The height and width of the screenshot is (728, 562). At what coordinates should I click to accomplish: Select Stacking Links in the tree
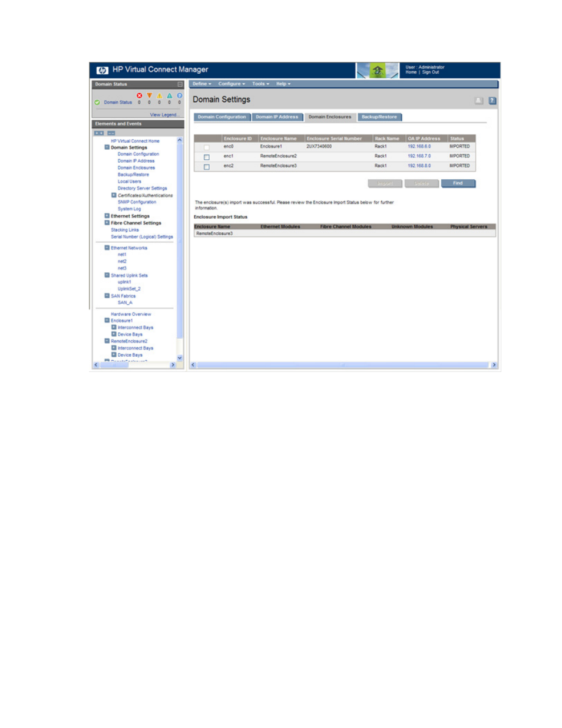coord(125,230)
